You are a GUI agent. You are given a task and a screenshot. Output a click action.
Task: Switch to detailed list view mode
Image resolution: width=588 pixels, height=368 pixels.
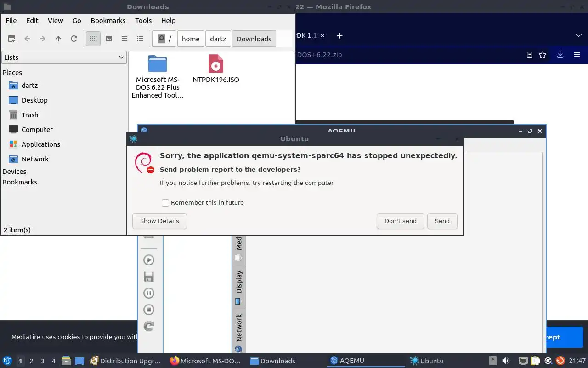[140, 39]
